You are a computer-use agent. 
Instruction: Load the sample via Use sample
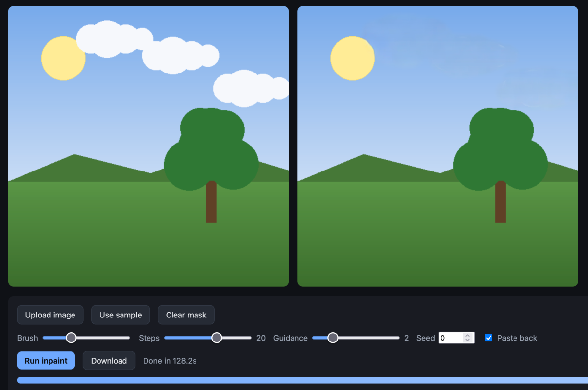tap(121, 315)
